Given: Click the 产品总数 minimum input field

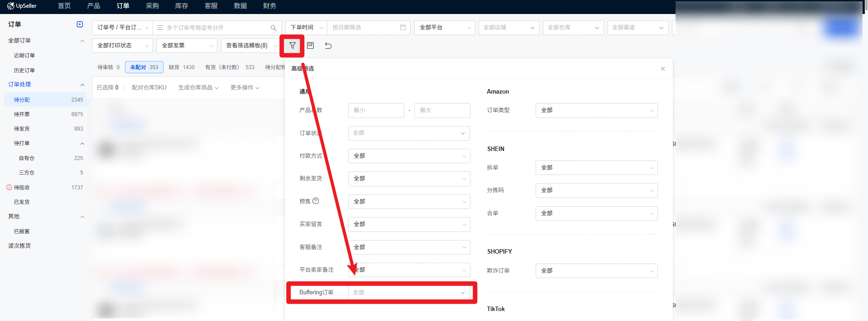Looking at the screenshot, I should click(376, 110).
